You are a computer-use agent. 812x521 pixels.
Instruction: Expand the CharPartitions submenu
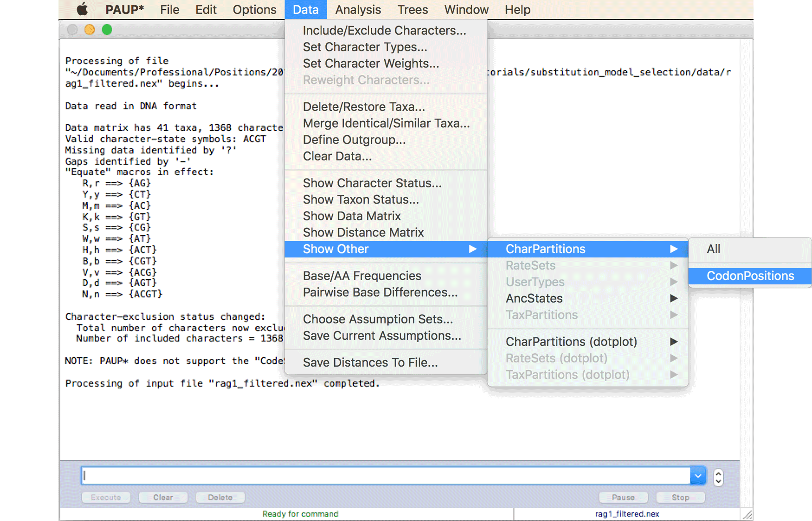(x=587, y=249)
